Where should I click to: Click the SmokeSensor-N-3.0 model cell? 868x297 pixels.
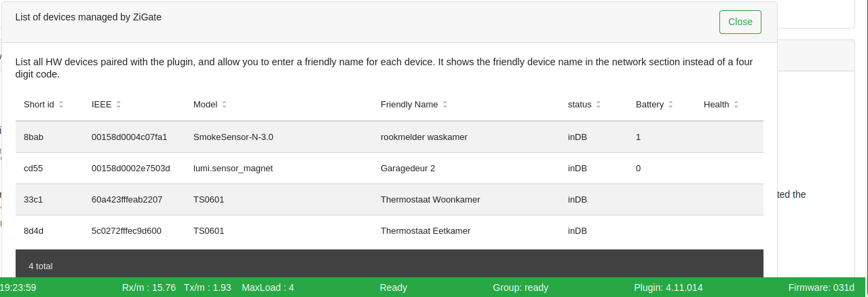point(233,137)
